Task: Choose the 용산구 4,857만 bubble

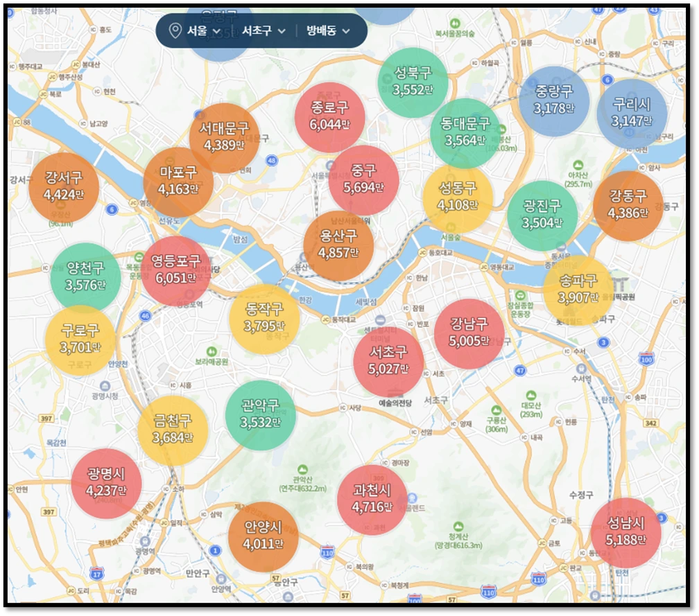Action: coord(338,245)
